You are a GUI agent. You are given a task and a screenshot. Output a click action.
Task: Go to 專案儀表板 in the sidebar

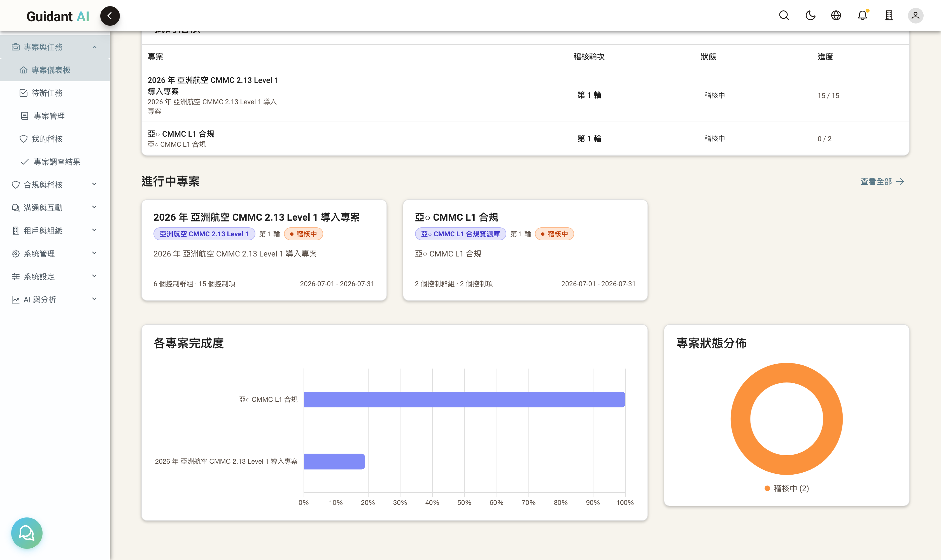click(55, 70)
